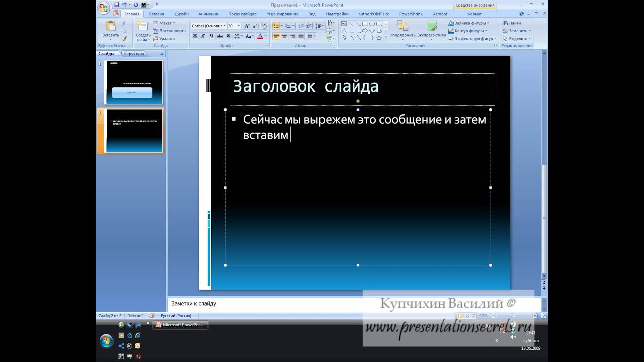Click the Выделить select button
This screenshot has width=644, height=362.
pyautogui.click(x=516, y=39)
